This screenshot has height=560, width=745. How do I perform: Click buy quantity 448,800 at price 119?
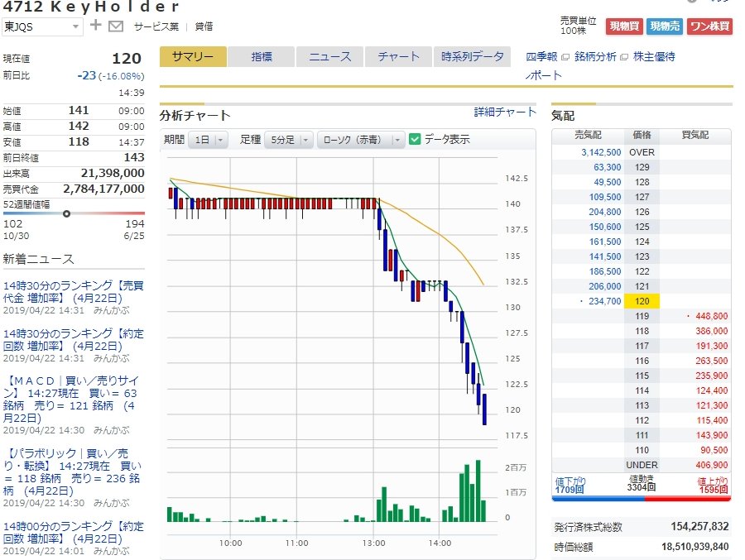(x=711, y=316)
